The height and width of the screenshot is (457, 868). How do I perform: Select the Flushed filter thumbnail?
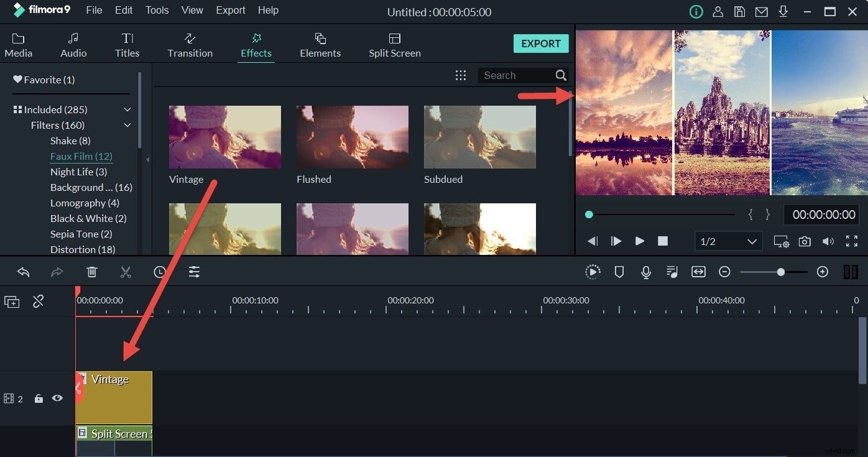(x=352, y=137)
